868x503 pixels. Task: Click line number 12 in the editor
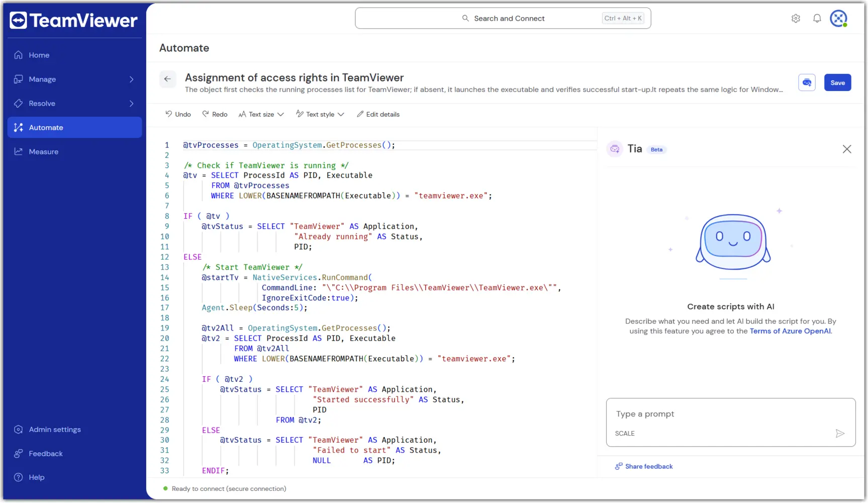165,257
